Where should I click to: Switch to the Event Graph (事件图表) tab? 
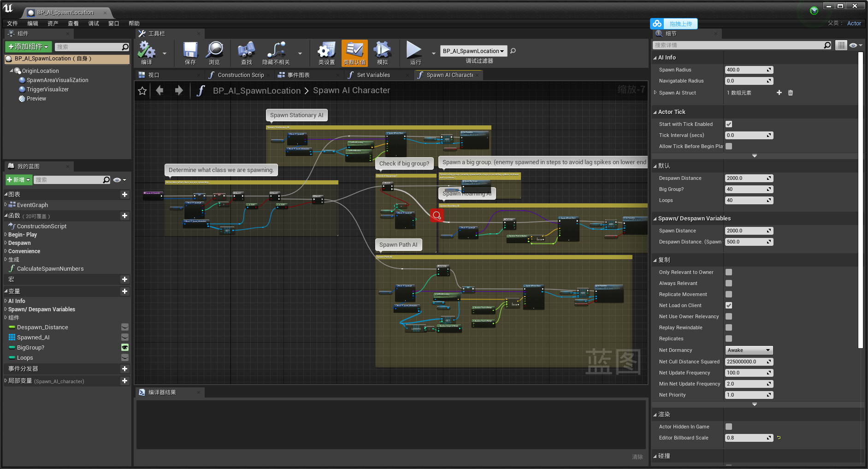pyautogui.click(x=299, y=75)
